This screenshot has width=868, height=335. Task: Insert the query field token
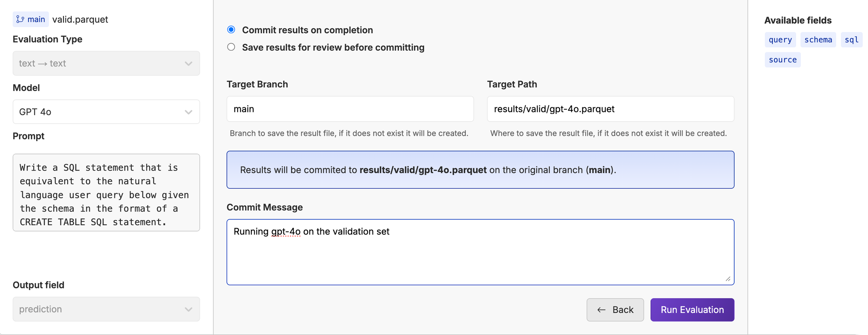point(780,40)
